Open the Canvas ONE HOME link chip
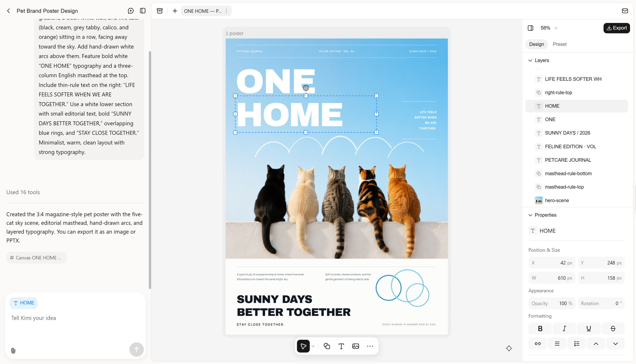 click(36, 257)
